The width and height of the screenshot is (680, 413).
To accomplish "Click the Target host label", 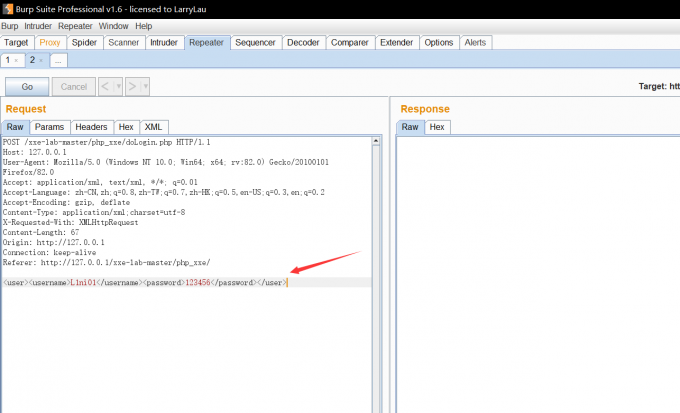I will coord(659,86).
